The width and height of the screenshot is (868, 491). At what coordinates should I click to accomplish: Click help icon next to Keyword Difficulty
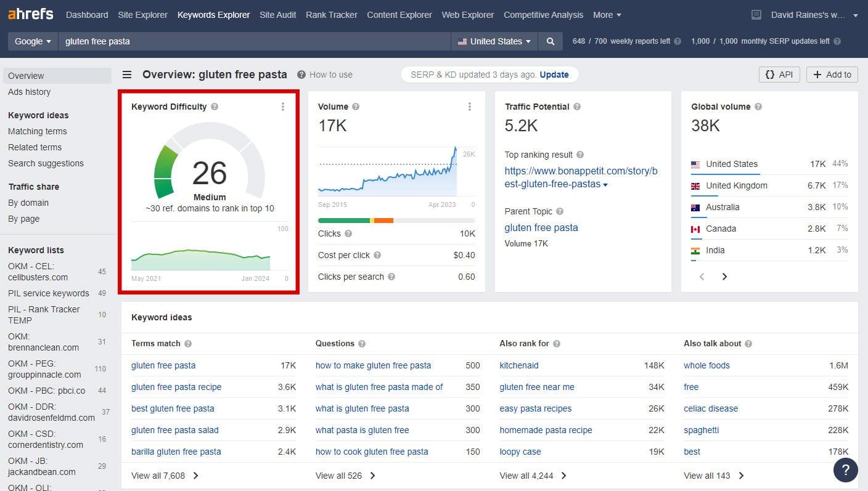click(x=215, y=107)
